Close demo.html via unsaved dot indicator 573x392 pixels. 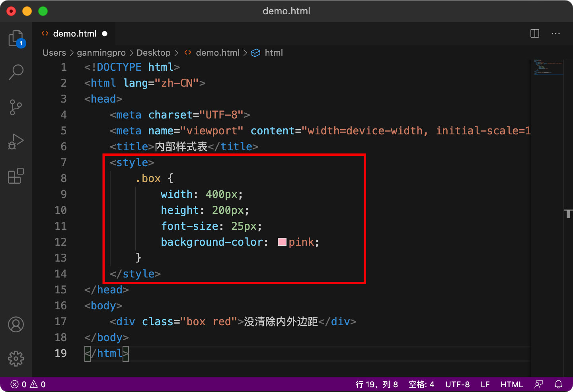pyautogui.click(x=105, y=34)
